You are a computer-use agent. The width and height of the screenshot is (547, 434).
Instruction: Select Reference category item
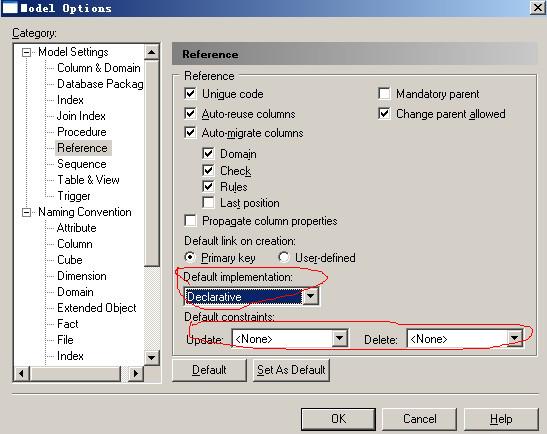click(82, 148)
